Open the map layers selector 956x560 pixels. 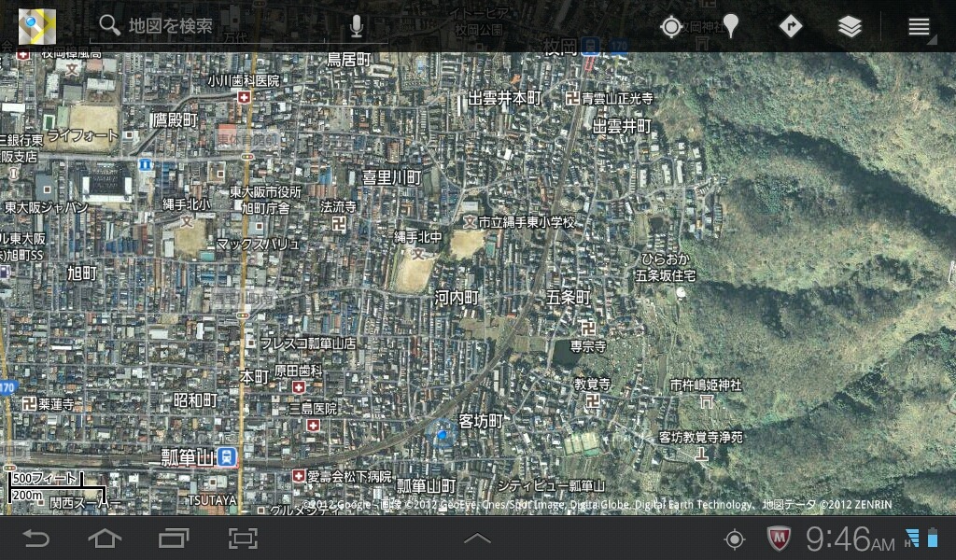click(x=850, y=26)
